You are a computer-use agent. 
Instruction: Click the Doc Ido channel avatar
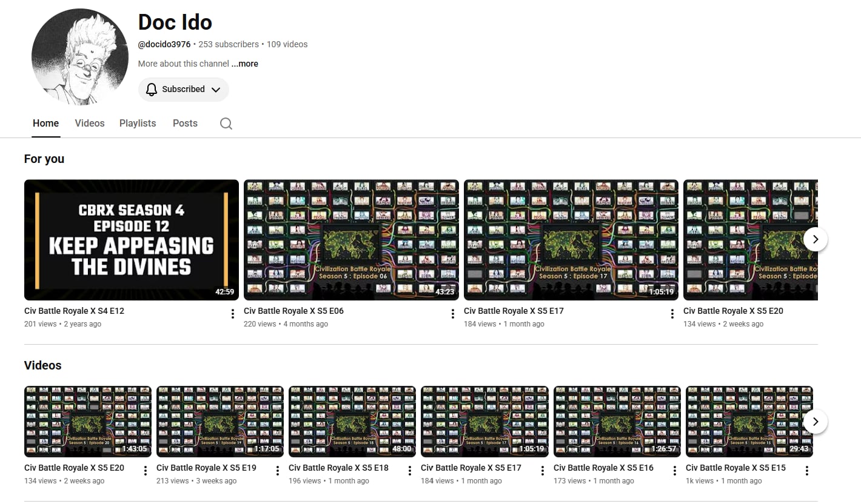80,57
